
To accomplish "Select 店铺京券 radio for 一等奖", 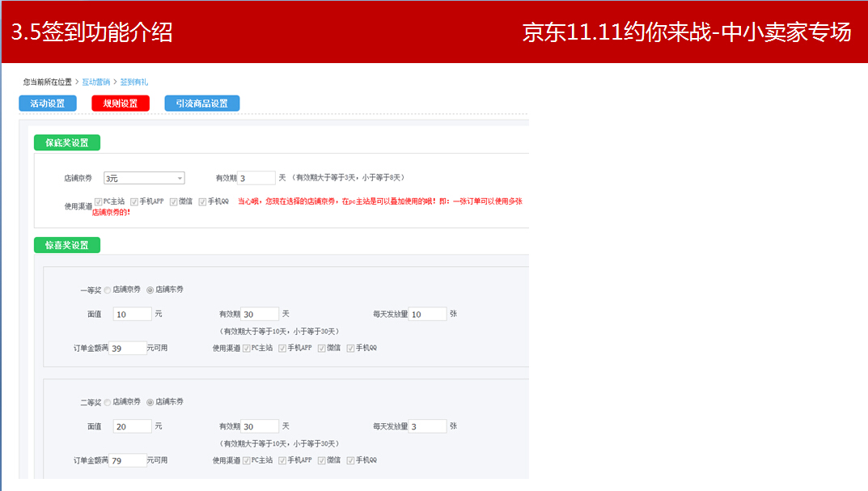I will pos(108,290).
